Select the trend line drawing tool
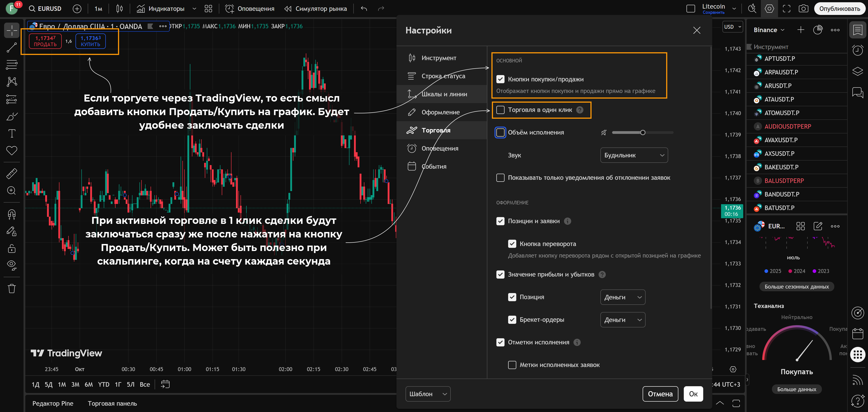 tap(12, 47)
